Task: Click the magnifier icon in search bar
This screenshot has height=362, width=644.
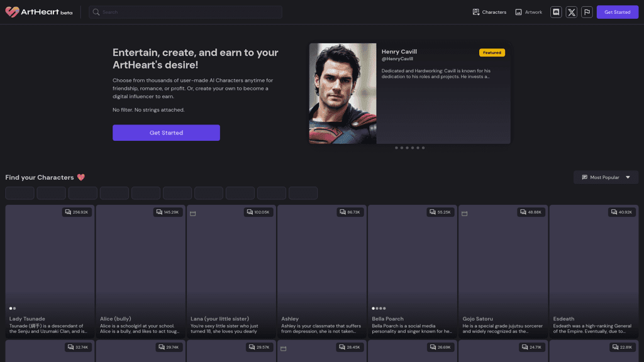Action: click(x=96, y=12)
